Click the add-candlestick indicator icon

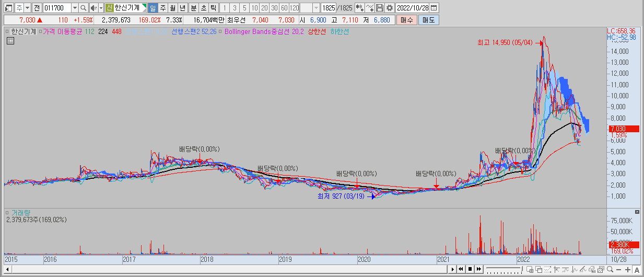[359, 8]
